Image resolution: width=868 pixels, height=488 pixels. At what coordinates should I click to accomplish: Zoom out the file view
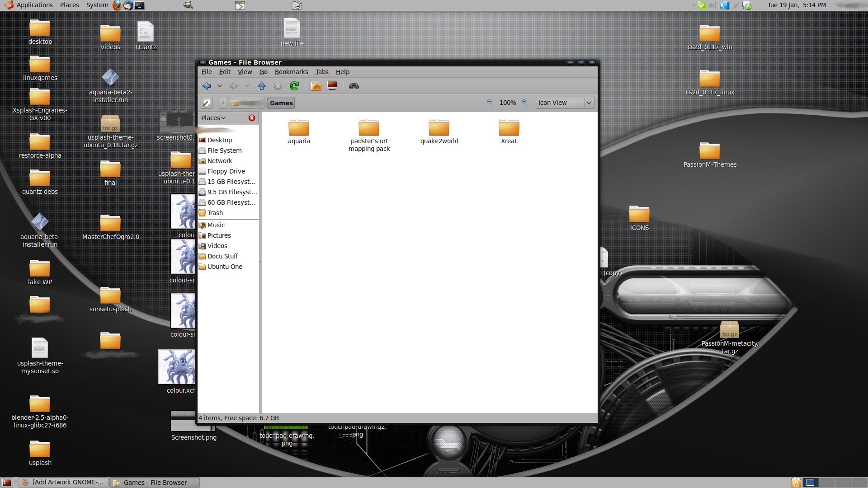[490, 103]
